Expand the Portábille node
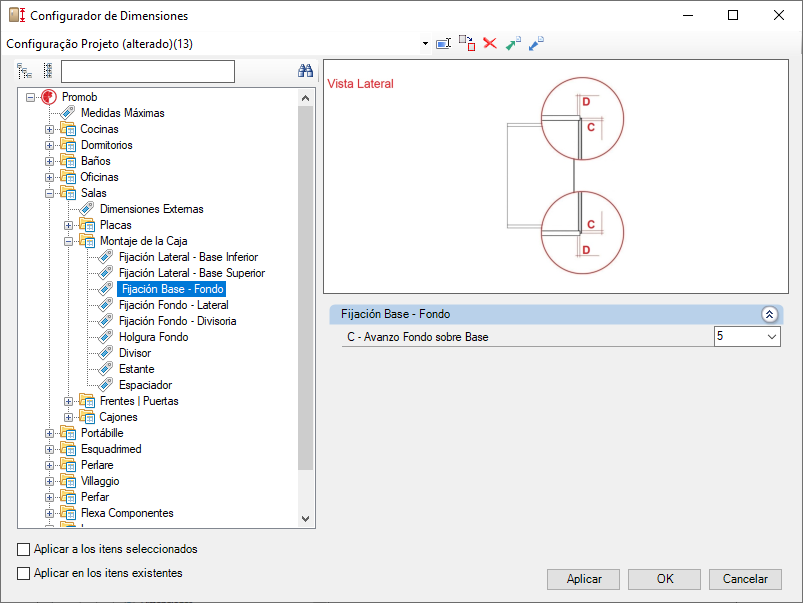 point(49,433)
